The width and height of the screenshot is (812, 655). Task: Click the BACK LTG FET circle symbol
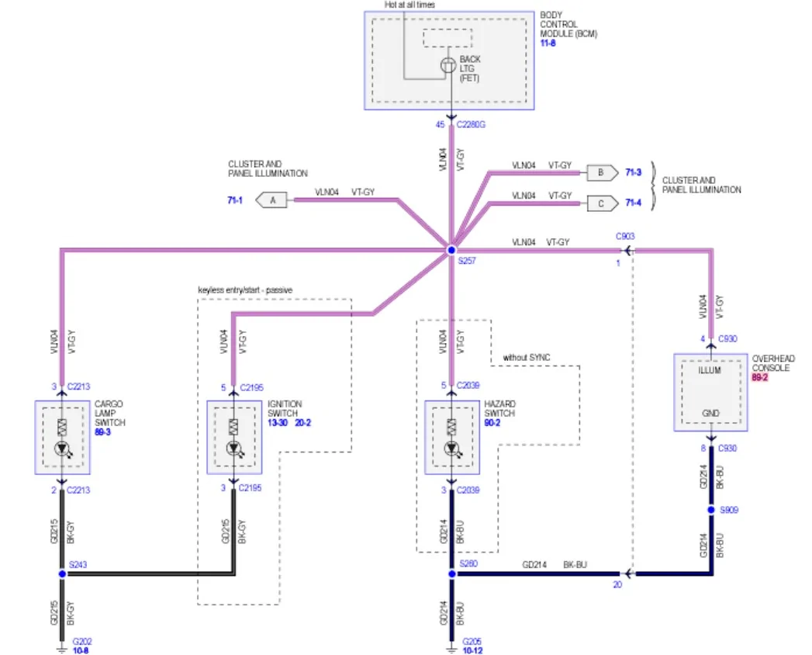448,65
